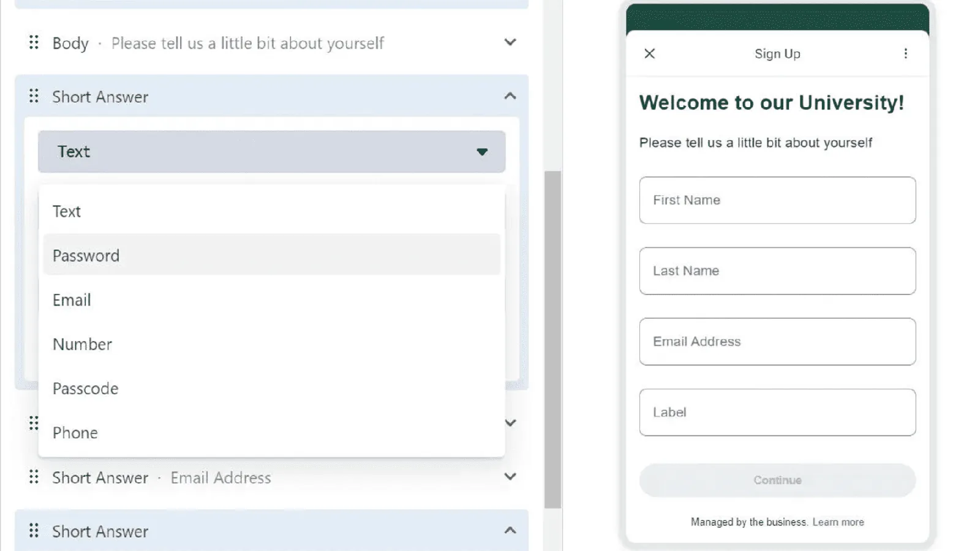The height and width of the screenshot is (551, 980).
Task: Collapse the bottom Short Answer section
Action: coord(510,530)
